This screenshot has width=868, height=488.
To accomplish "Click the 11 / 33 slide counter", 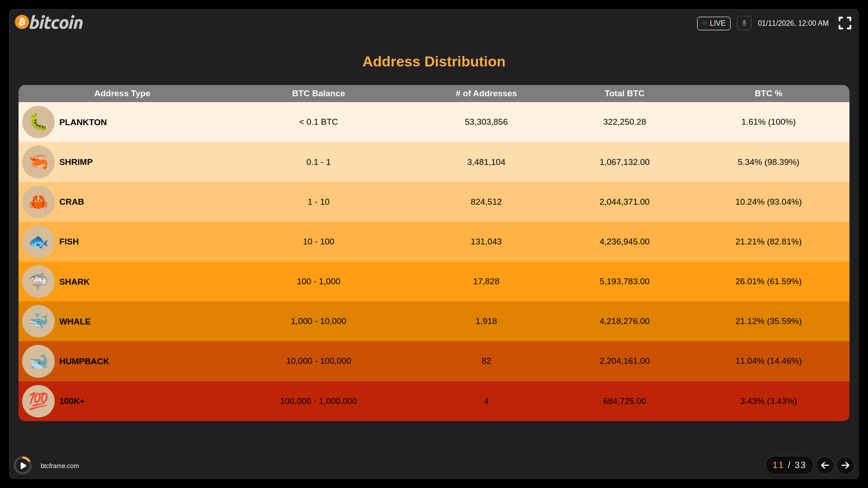I will (789, 465).
